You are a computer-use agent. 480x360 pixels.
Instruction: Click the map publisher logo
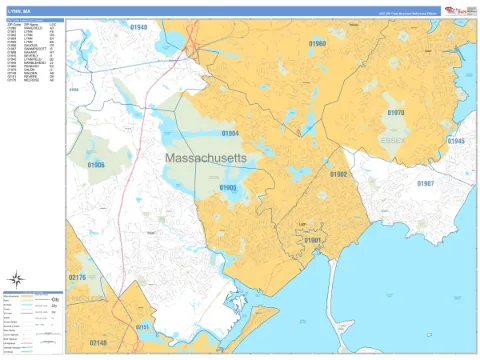point(455,11)
